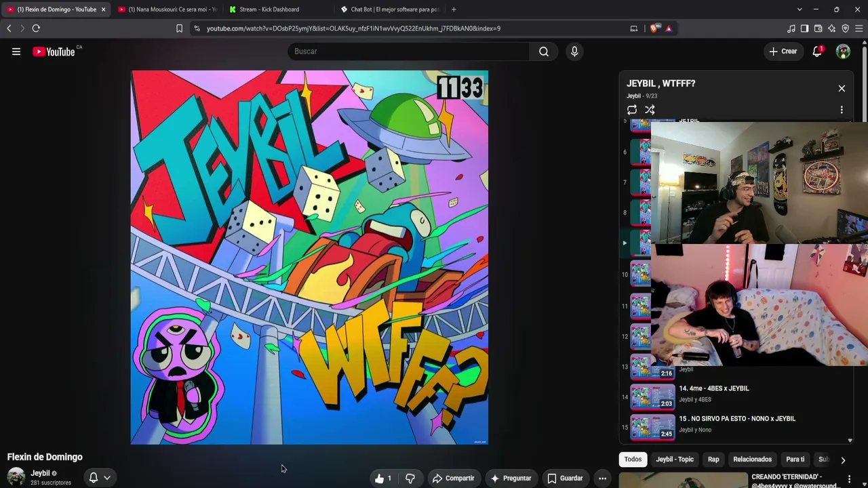The width and height of the screenshot is (868, 488).
Task: Open the tab search dropdown chevron
Action: point(800,9)
